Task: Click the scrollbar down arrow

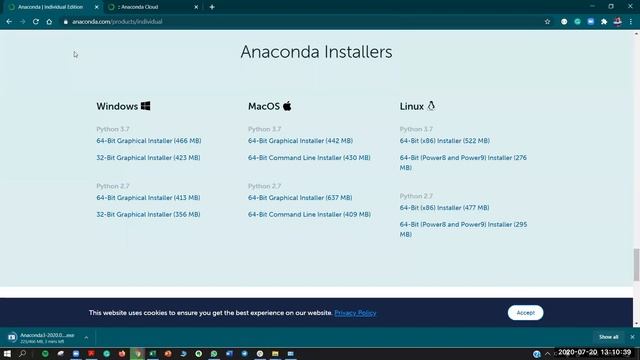Action: (636, 324)
